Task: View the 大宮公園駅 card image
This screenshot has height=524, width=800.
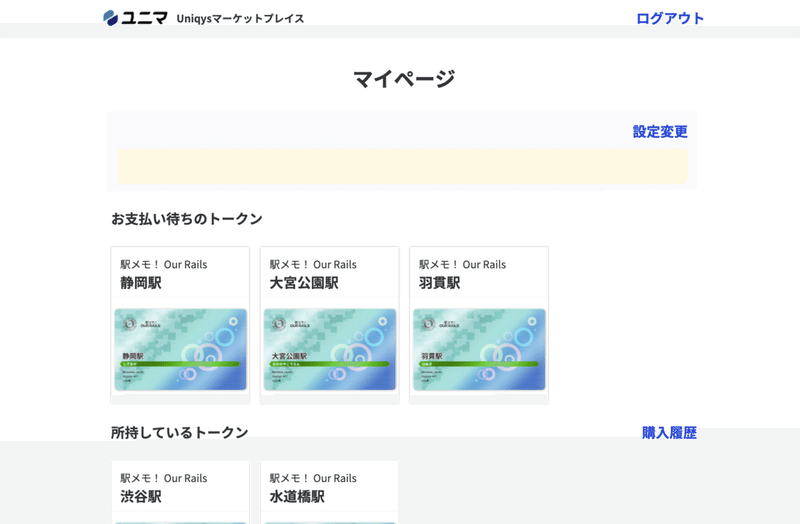Action: point(330,350)
